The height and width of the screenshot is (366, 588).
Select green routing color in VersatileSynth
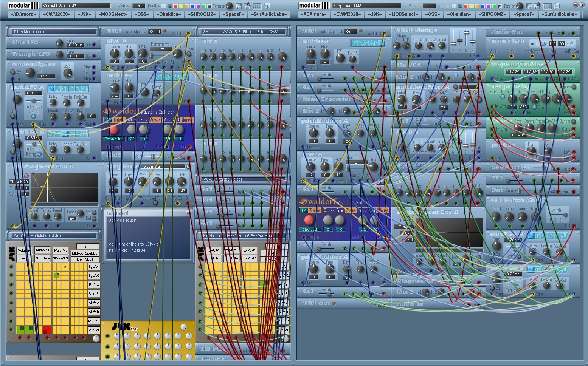204,6
